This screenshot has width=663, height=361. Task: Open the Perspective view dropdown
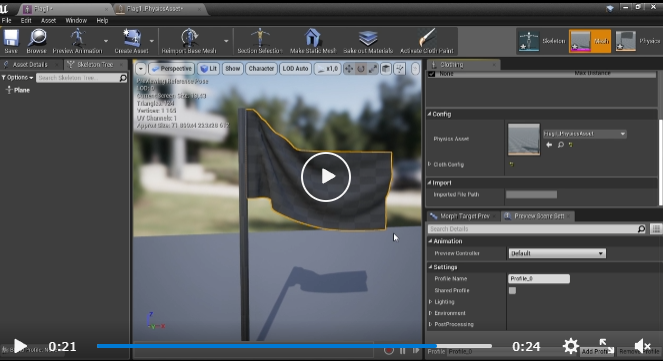coord(172,68)
